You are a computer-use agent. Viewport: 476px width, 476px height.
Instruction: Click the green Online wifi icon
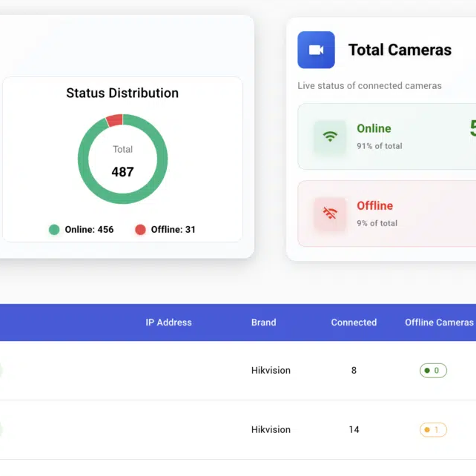[x=330, y=136]
